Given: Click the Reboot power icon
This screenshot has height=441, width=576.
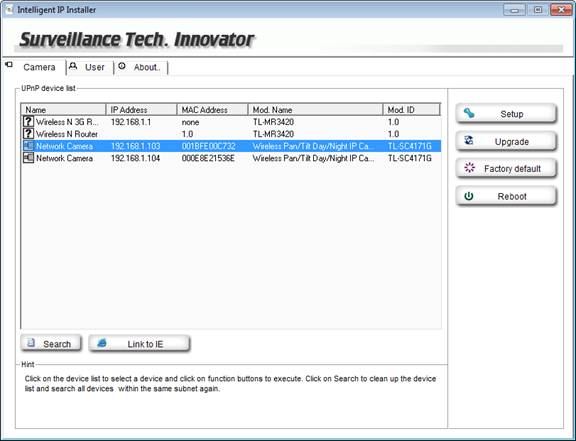Looking at the screenshot, I should click(x=469, y=196).
